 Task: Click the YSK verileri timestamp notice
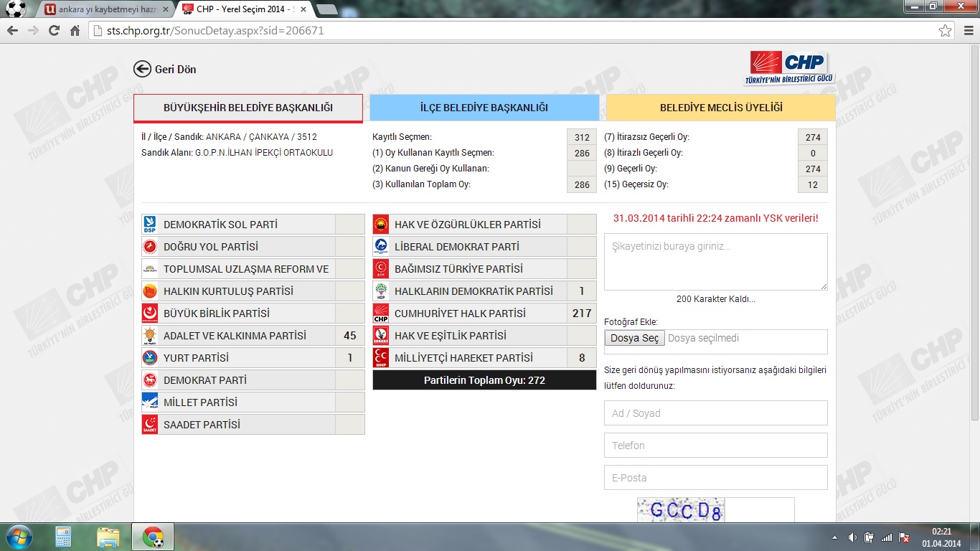click(716, 218)
